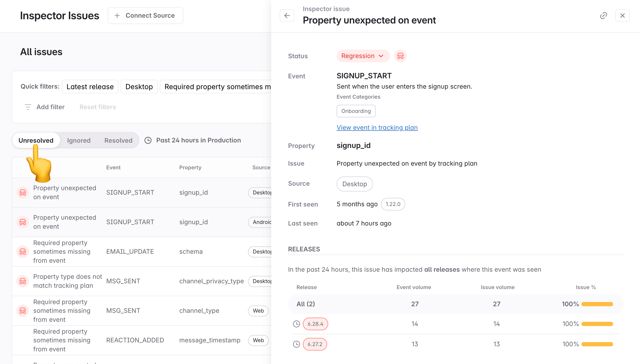
Task: Expand the All (2) releases row
Action: click(x=306, y=304)
